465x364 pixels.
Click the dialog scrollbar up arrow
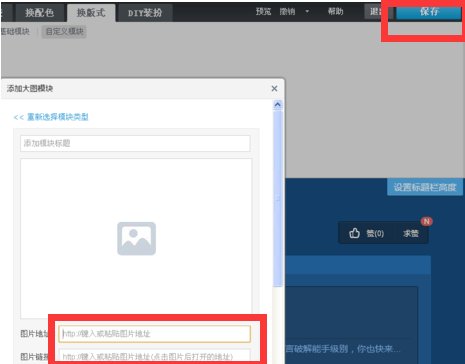tap(277, 105)
